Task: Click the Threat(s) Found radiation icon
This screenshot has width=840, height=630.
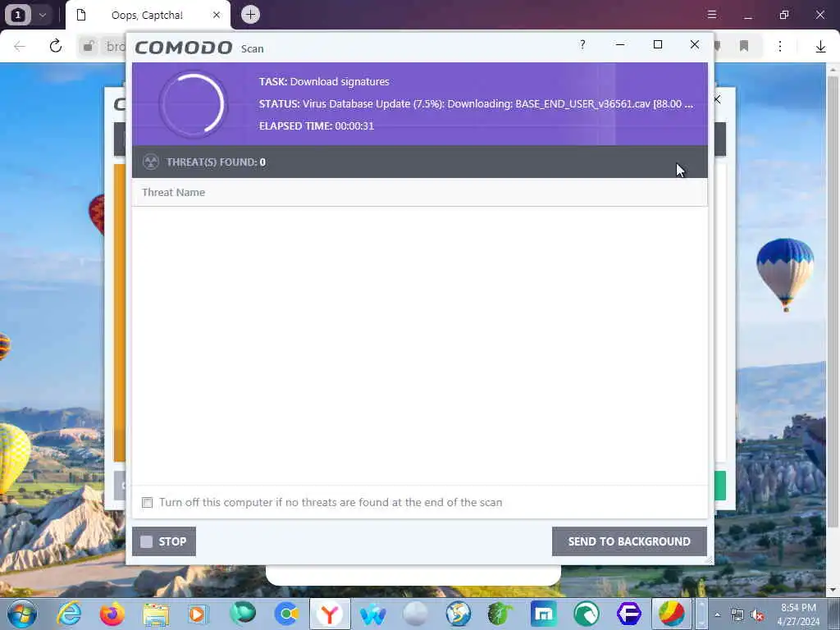Action: tap(151, 162)
